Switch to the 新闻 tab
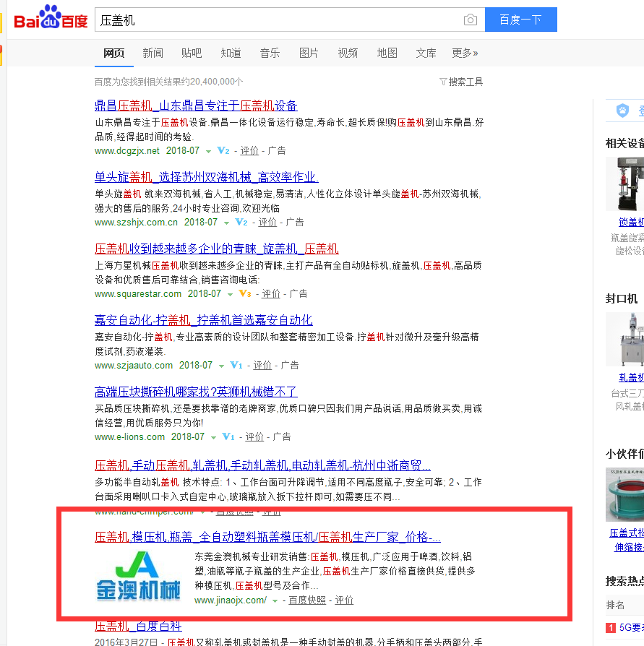The width and height of the screenshot is (644, 646). tap(153, 52)
